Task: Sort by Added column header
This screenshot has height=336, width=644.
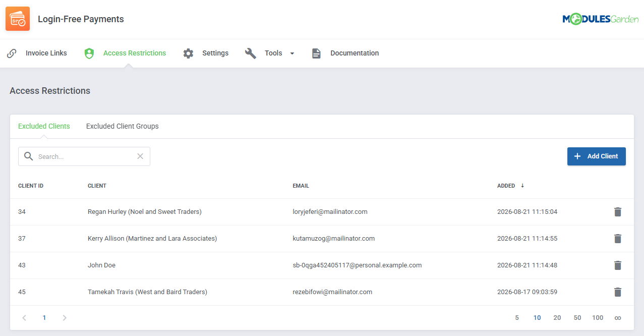Action: pyautogui.click(x=506, y=186)
